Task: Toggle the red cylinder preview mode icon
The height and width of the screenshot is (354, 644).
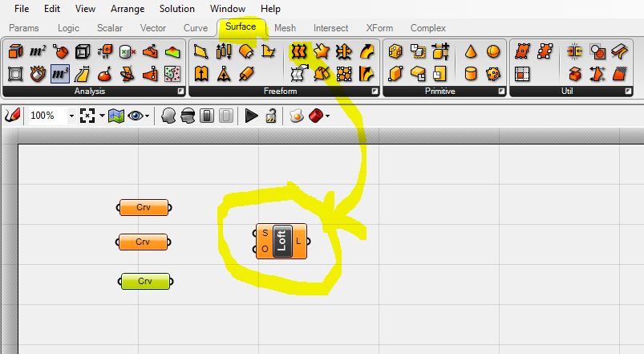Action: click(x=316, y=116)
